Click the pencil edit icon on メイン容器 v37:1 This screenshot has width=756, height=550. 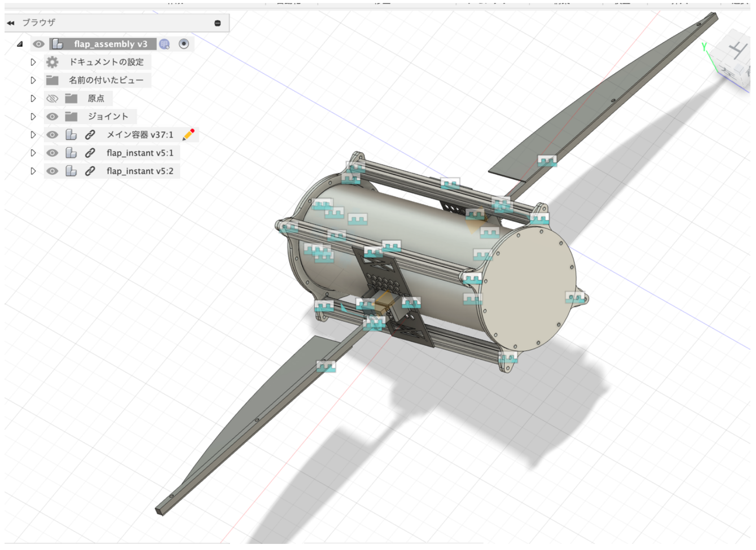(188, 135)
